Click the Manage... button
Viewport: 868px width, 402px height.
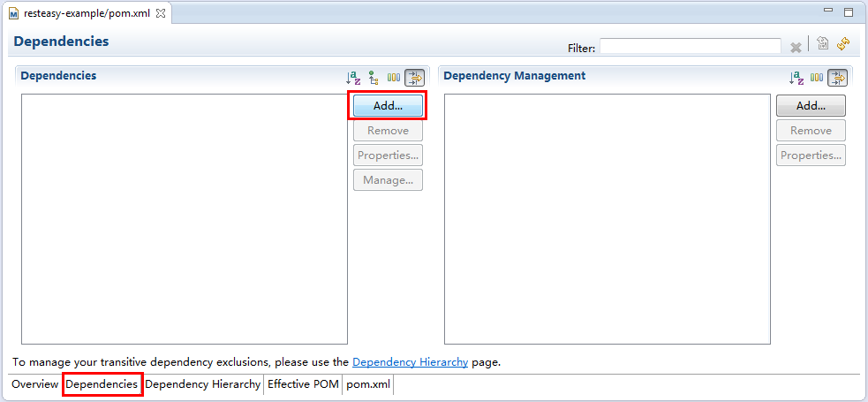388,180
